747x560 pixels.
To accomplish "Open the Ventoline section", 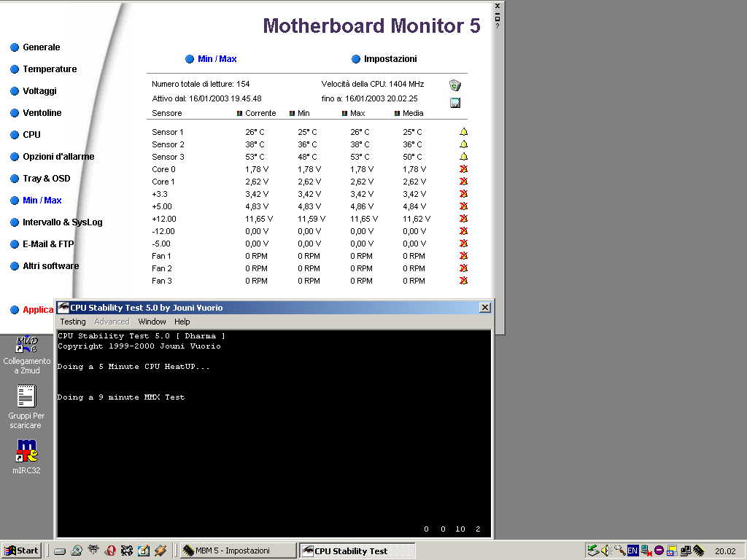I will tap(36, 113).
